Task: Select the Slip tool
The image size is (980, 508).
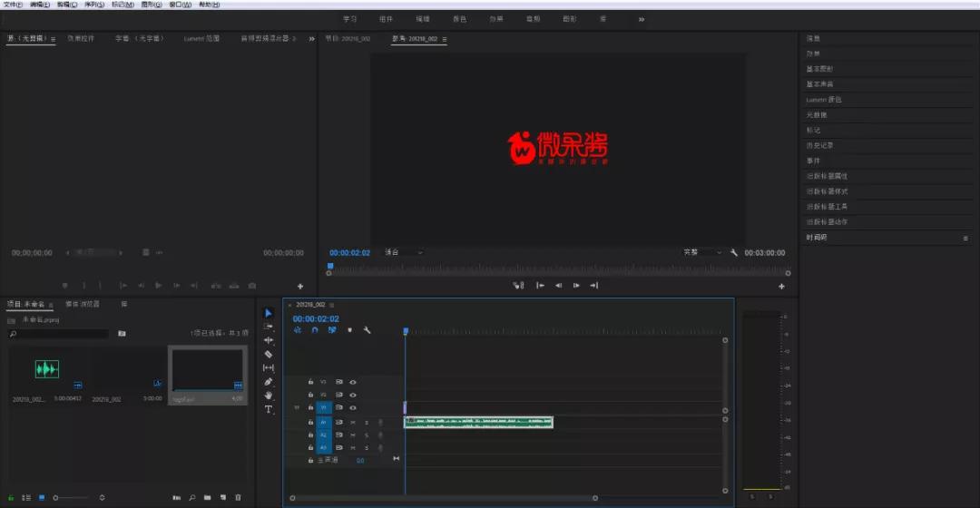Action: [268, 367]
